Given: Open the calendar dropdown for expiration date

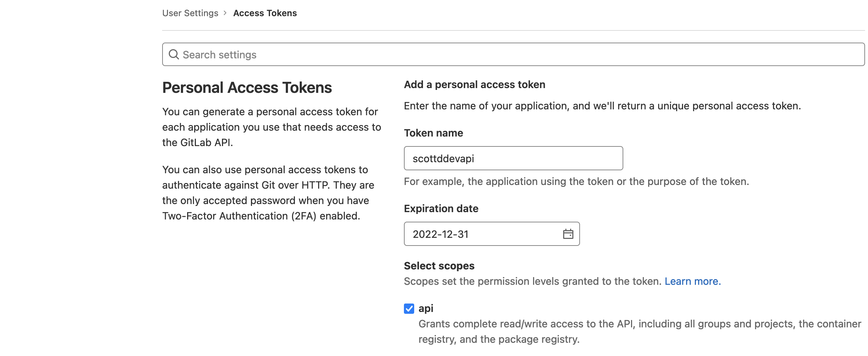Looking at the screenshot, I should click(567, 234).
